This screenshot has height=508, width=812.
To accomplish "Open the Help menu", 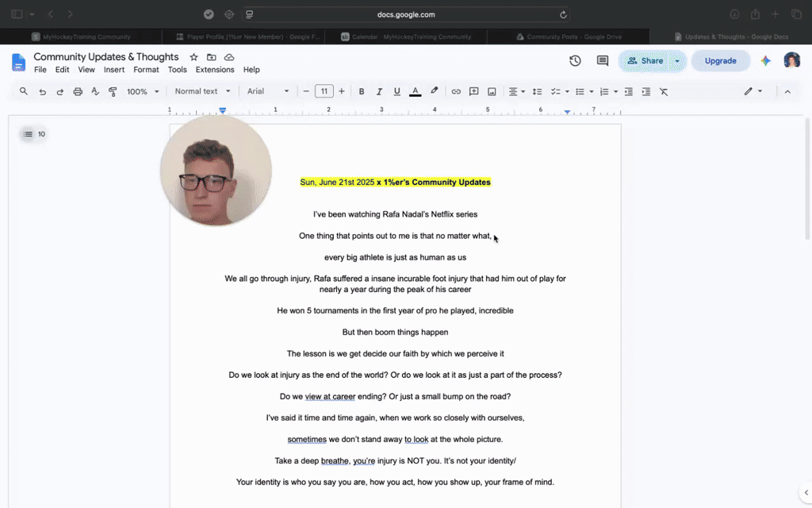I will click(x=251, y=70).
